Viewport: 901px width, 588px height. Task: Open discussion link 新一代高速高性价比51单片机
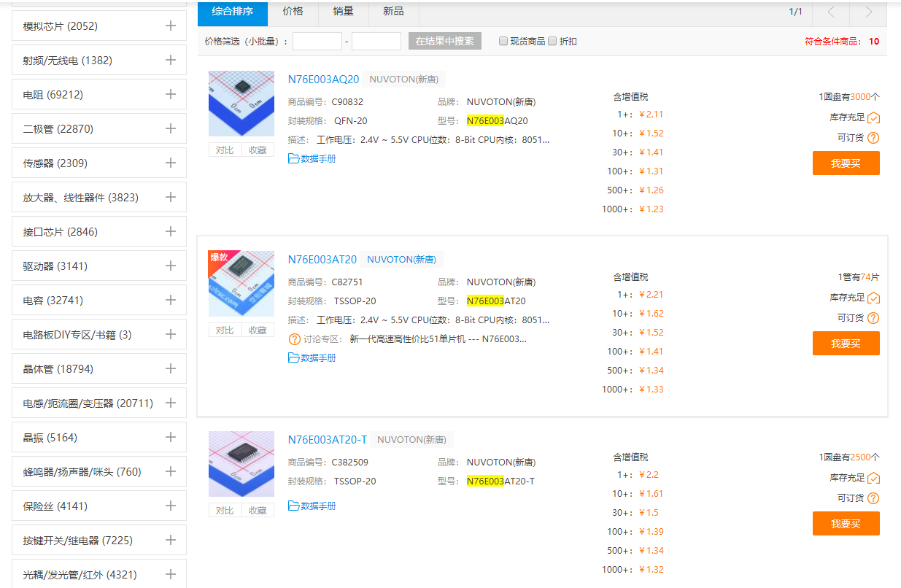[438, 339]
